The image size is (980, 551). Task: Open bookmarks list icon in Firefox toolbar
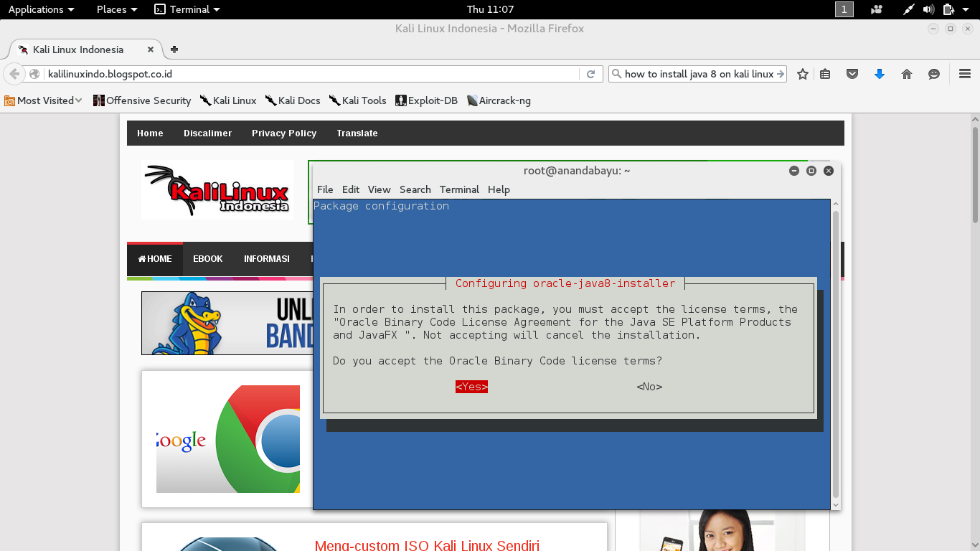(x=825, y=74)
